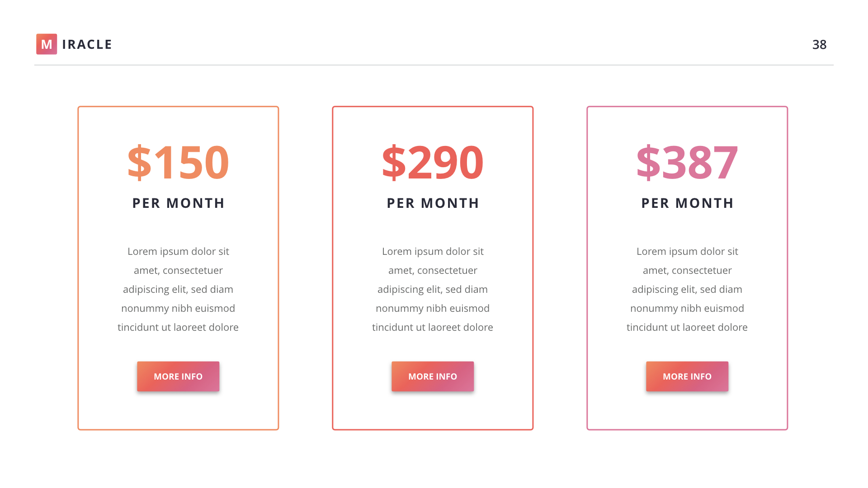Select the IRACLE brand text

point(87,45)
